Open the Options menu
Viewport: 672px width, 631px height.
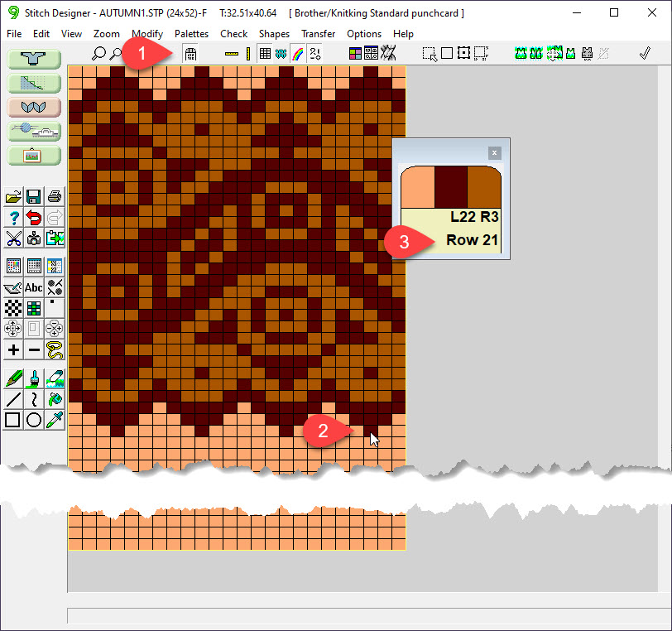[x=364, y=34]
